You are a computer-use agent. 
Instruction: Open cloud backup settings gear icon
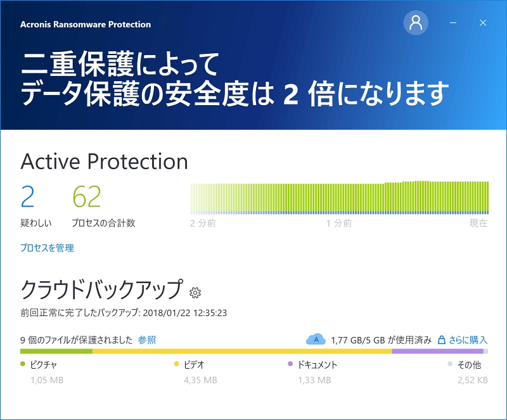pyautogui.click(x=195, y=292)
